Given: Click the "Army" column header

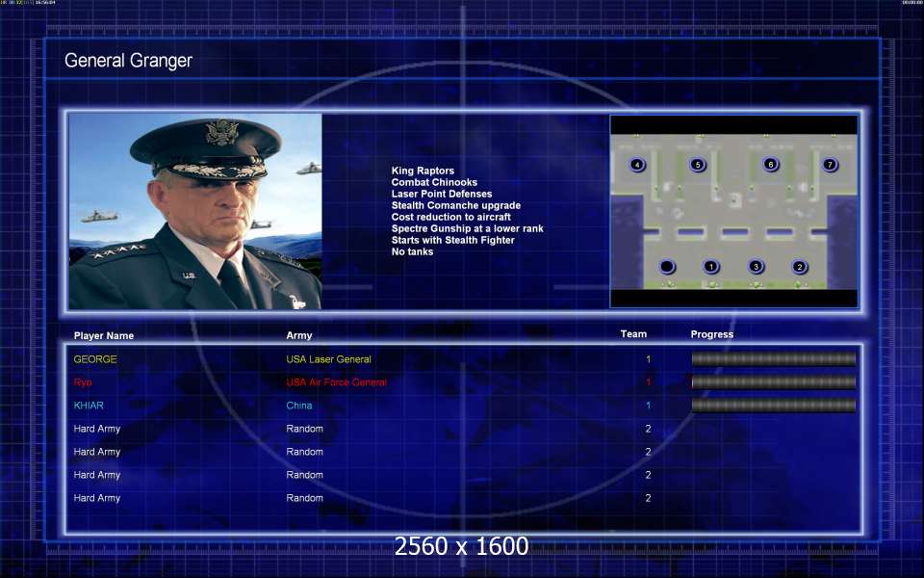Looking at the screenshot, I should click(299, 335).
